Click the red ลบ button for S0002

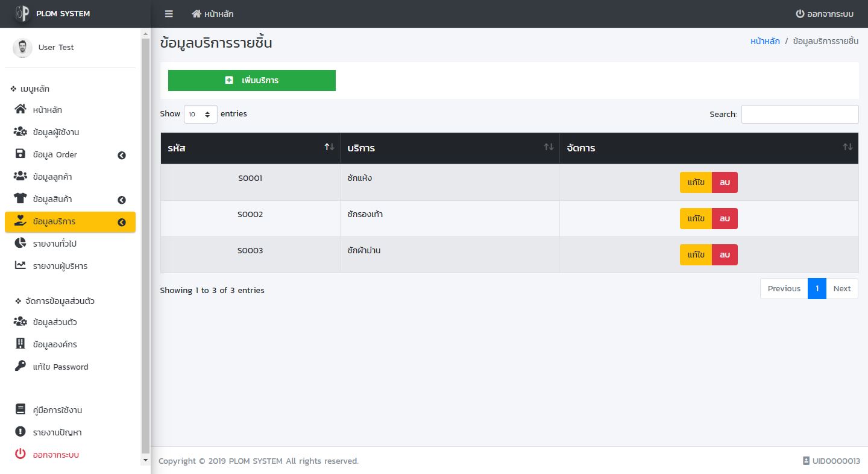[x=725, y=219]
